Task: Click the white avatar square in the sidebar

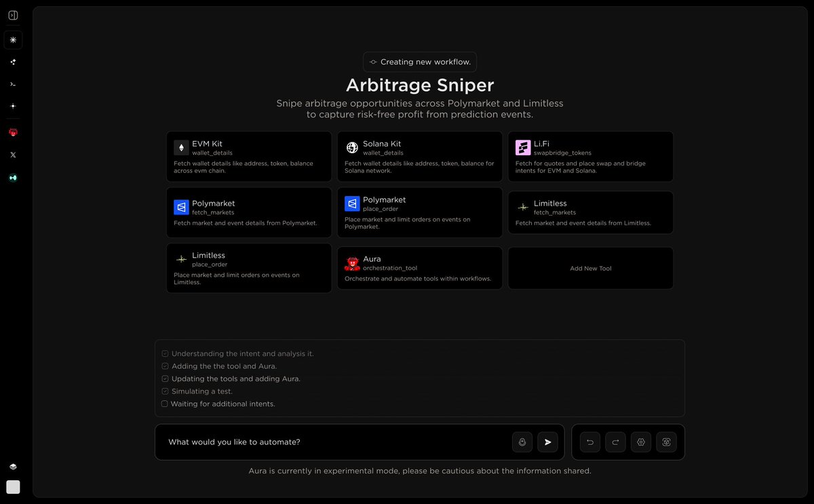Action: pyautogui.click(x=13, y=487)
